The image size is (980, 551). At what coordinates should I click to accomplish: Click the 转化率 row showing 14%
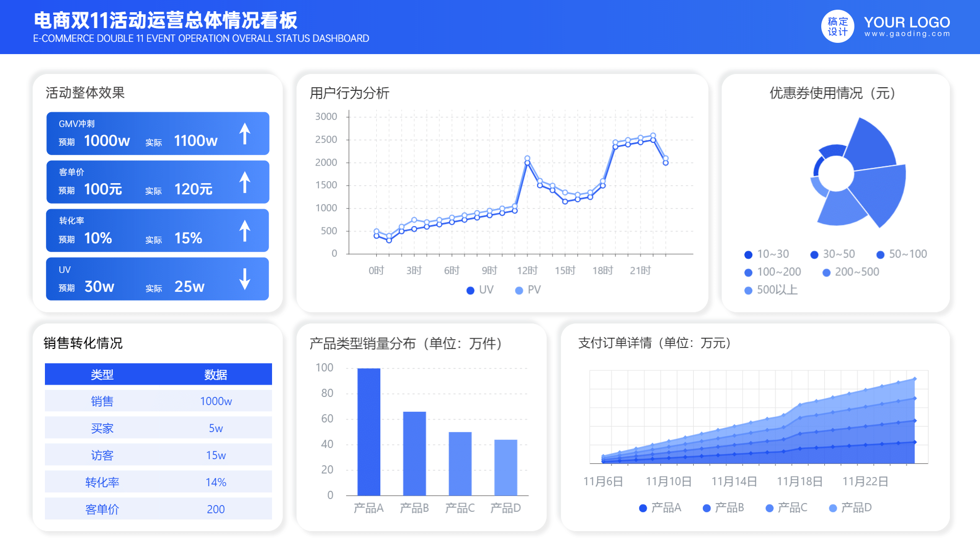(x=158, y=482)
